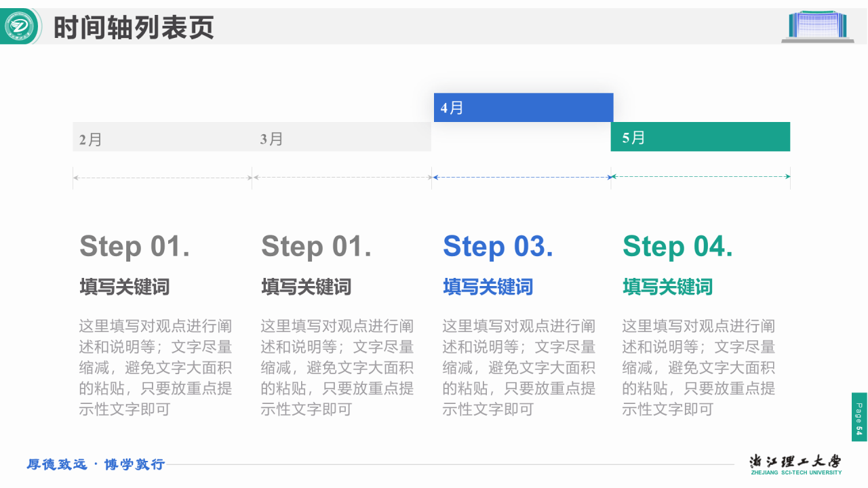Screen dimensions: 868x488
Task: Click the blue dashed arrow under 4月
Action: (521, 177)
